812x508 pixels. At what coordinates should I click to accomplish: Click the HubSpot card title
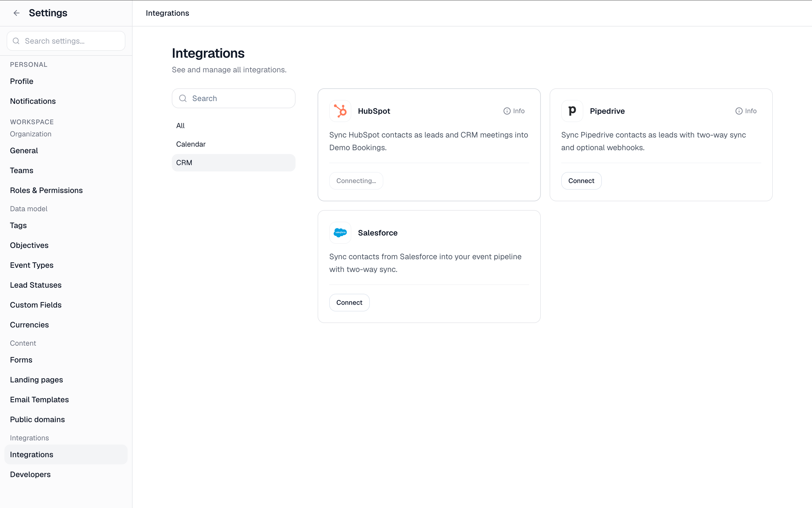pos(374,111)
